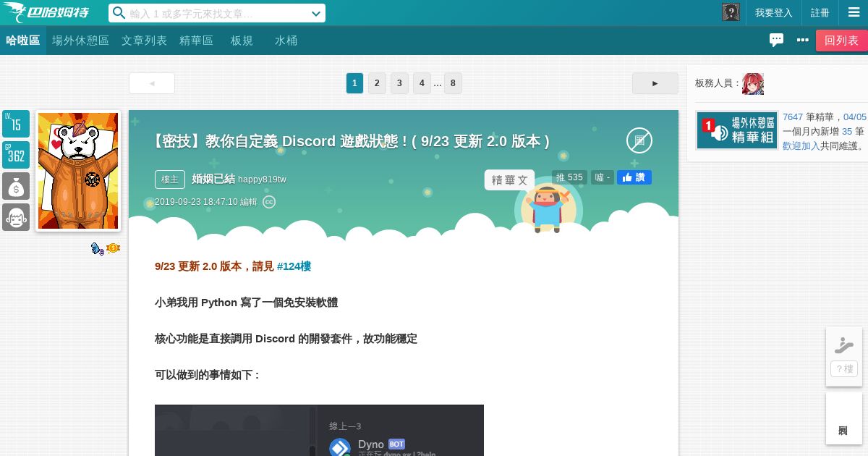This screenshot has width=868, height=456.
Task: Open the 哈啦區 tab
Action: pyautogui.click(x=23, y=41)
